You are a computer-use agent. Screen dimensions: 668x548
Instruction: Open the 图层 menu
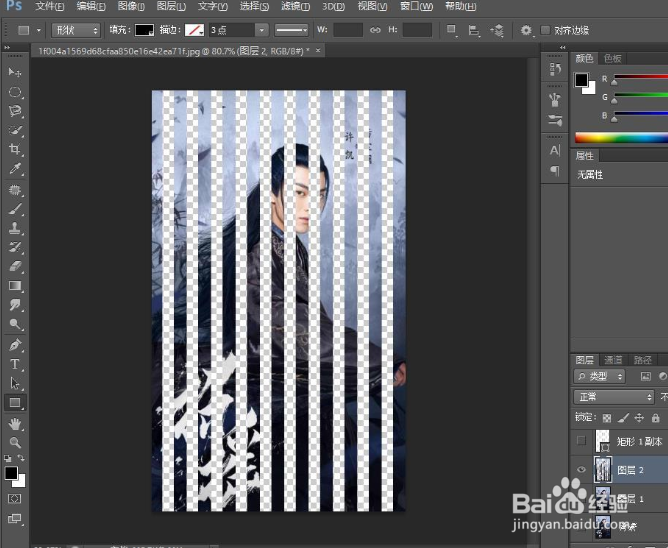pyautogui.click(x=171, y=6)
